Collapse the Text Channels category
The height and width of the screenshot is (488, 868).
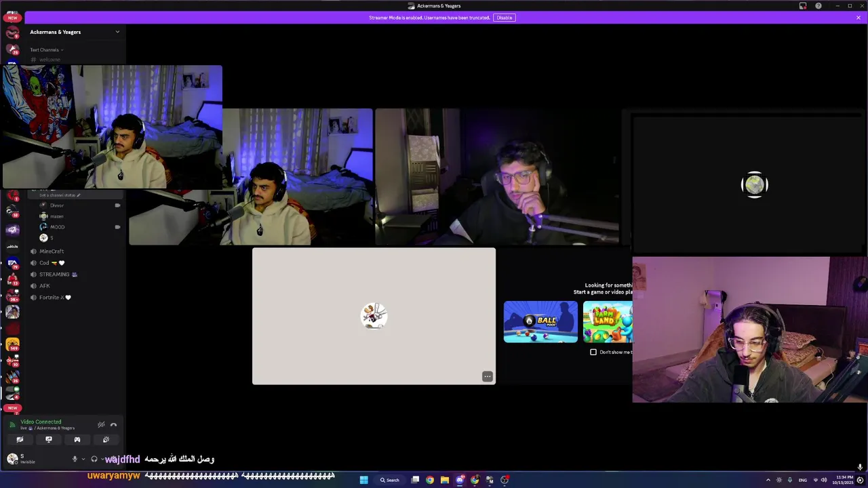46,49
